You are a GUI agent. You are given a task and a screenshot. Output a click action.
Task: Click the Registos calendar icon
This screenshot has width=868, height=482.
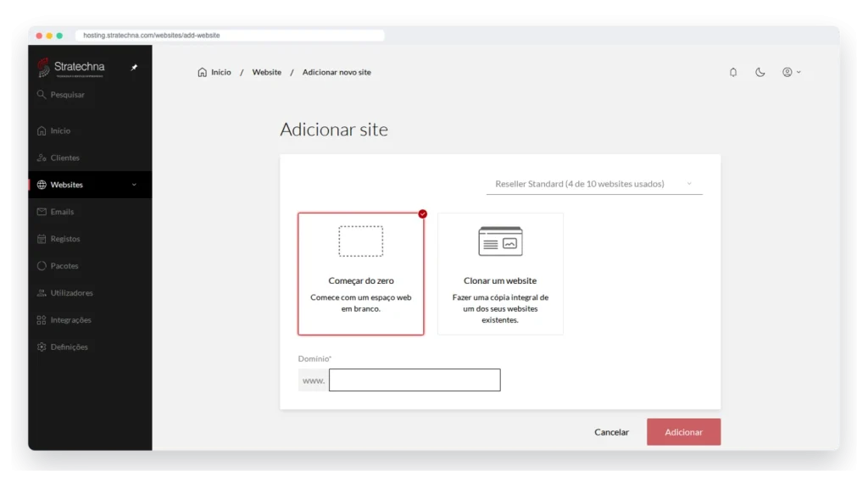click(x=42, y=239)
